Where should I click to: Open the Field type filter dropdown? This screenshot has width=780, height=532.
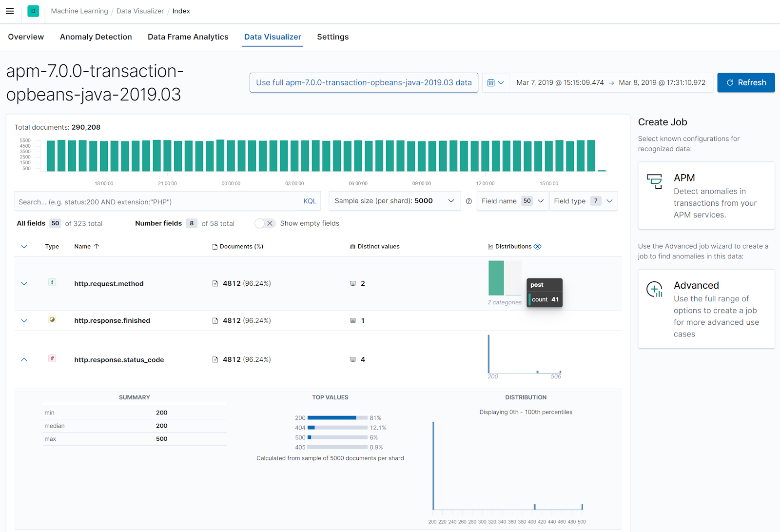[x=583, y=201]
